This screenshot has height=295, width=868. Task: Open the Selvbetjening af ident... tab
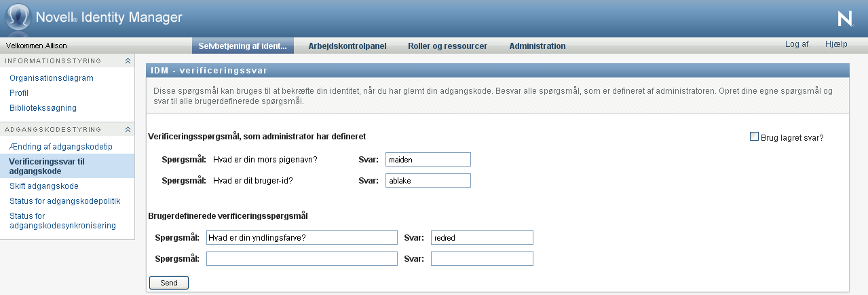(x=243, y=46)
